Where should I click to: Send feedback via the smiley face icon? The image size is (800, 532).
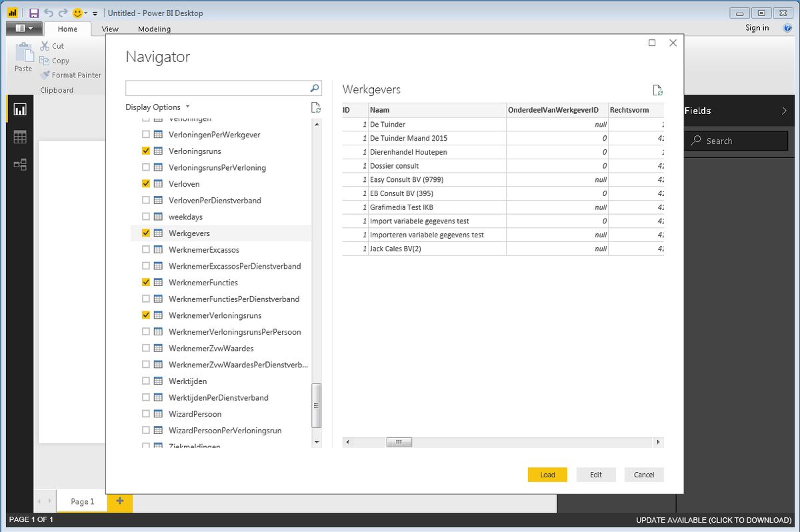click(77, 12)
